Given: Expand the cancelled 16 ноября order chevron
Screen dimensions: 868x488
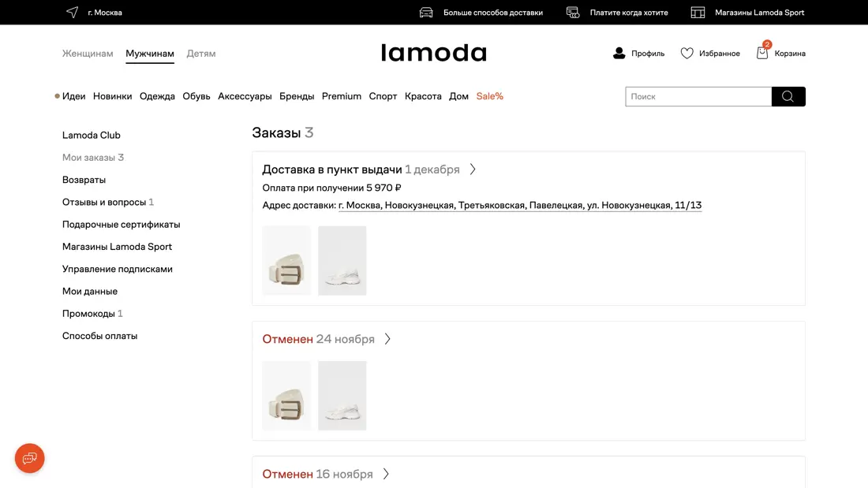Looking at the screenshot, I should 386,474.
